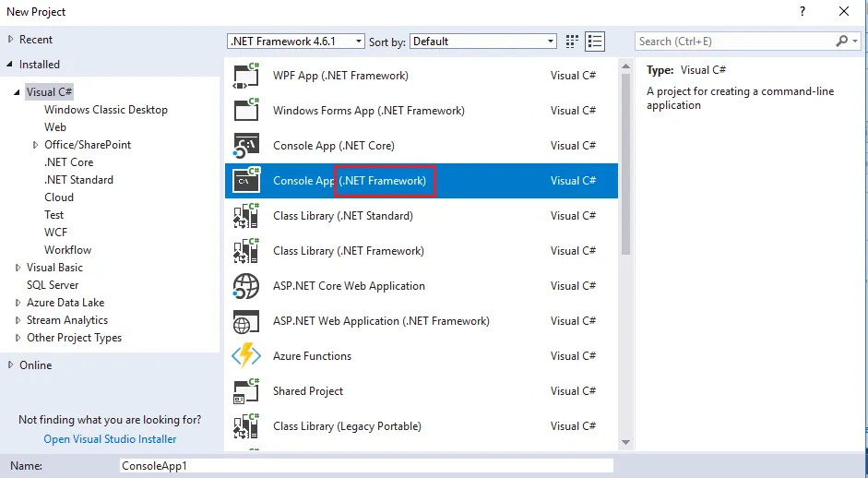
Task: Select Shared Project template name
Action: [308, 391]
